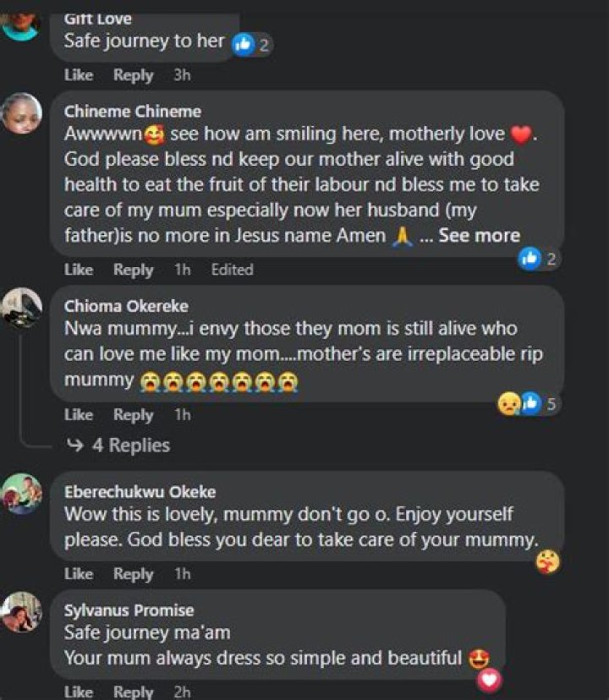Click the kissing face emoji on Eberechukwu's comment
609x700 pixels.
[x=547, y=558]
